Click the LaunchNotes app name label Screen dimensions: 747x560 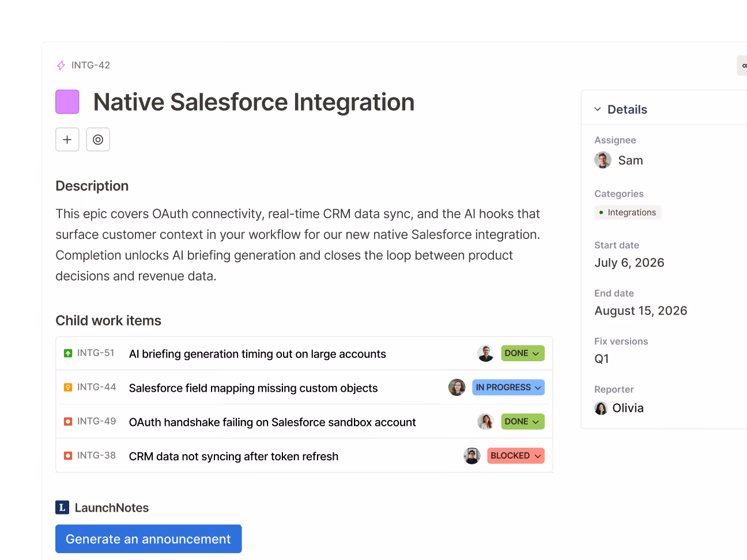(x=112, y=508)
